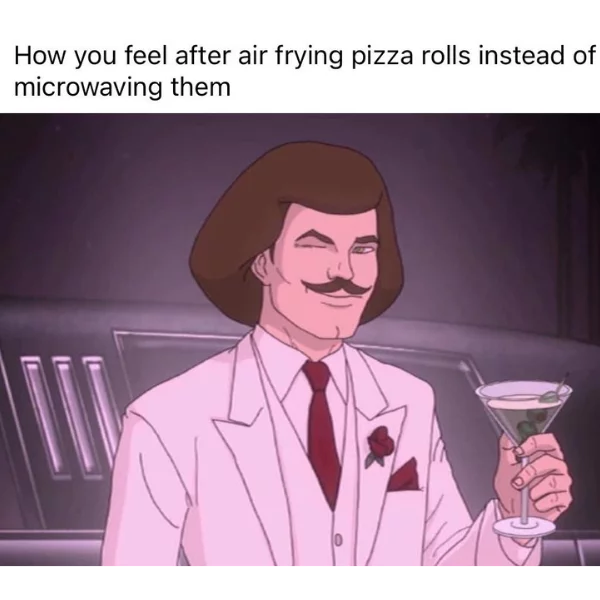Image resolution: width=600 pixels, height=600 pixels.
Task: Click the base of the martini glass
Action: 524,528
